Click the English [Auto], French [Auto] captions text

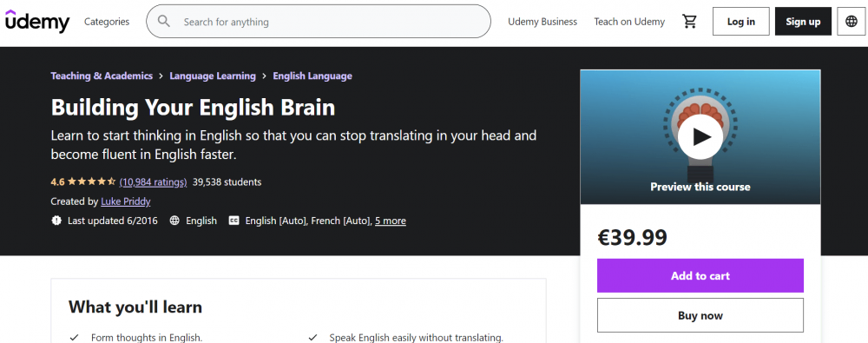pyautogui.click(x=308, y=221)
